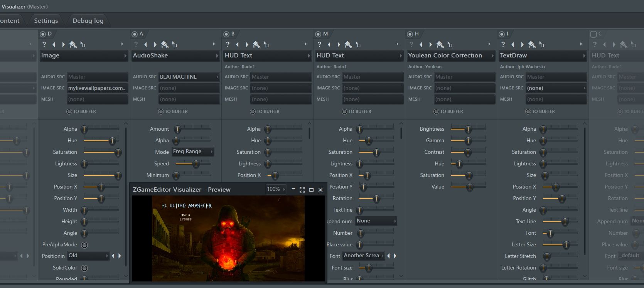Toggle PreAlphaMode option on Image layer

click(84, 245)
